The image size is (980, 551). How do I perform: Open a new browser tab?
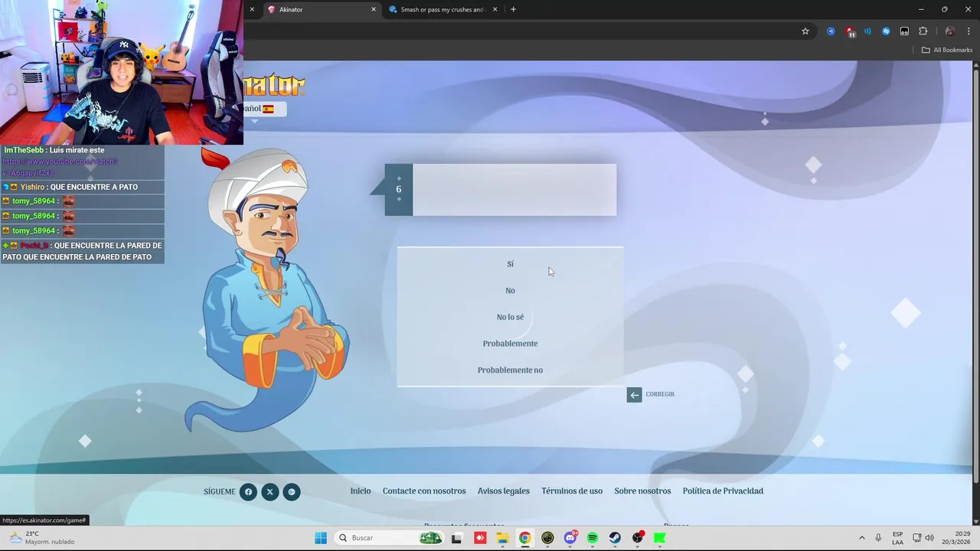513,9
